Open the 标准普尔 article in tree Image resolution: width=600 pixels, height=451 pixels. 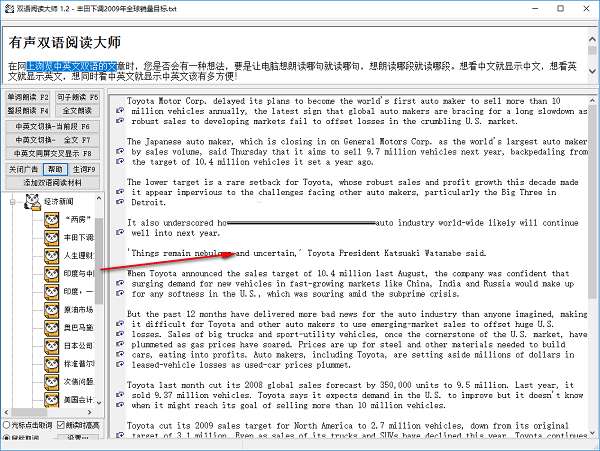[78, 363]
